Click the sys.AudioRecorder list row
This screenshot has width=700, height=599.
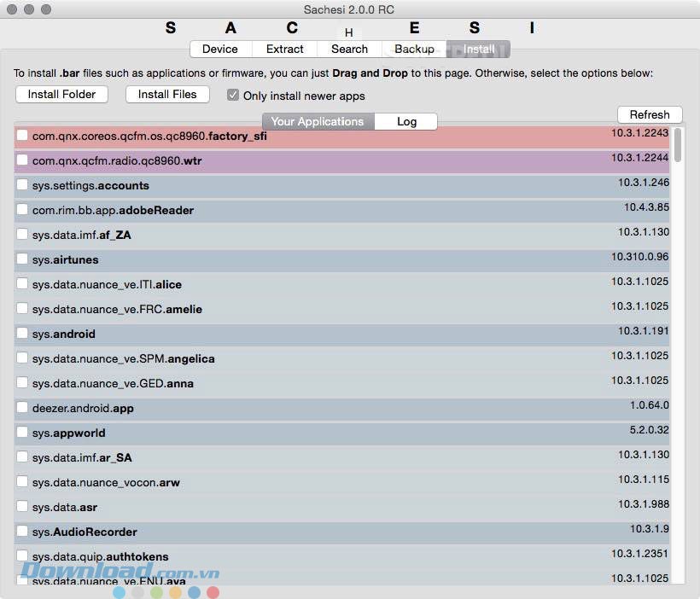pyautogui.click(x=341, y=532)
